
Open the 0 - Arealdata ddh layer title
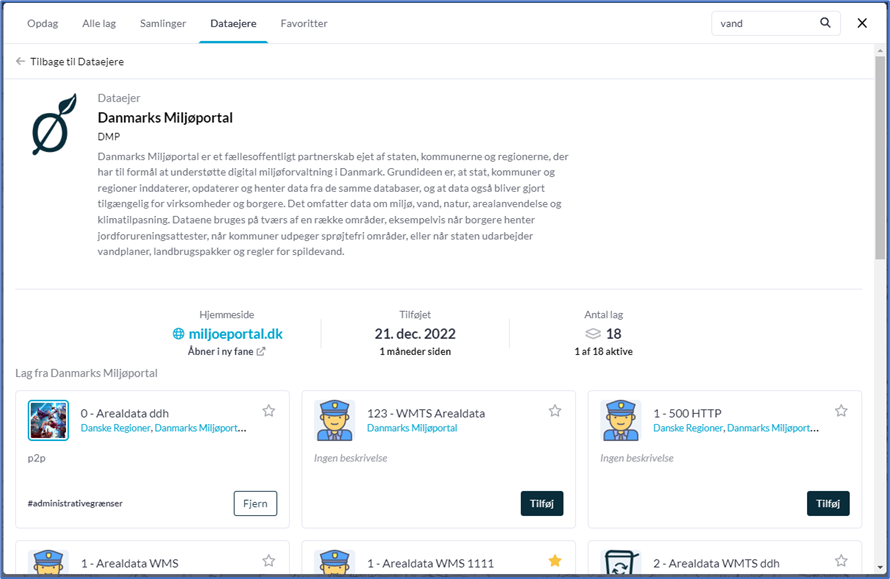[125, 413]
